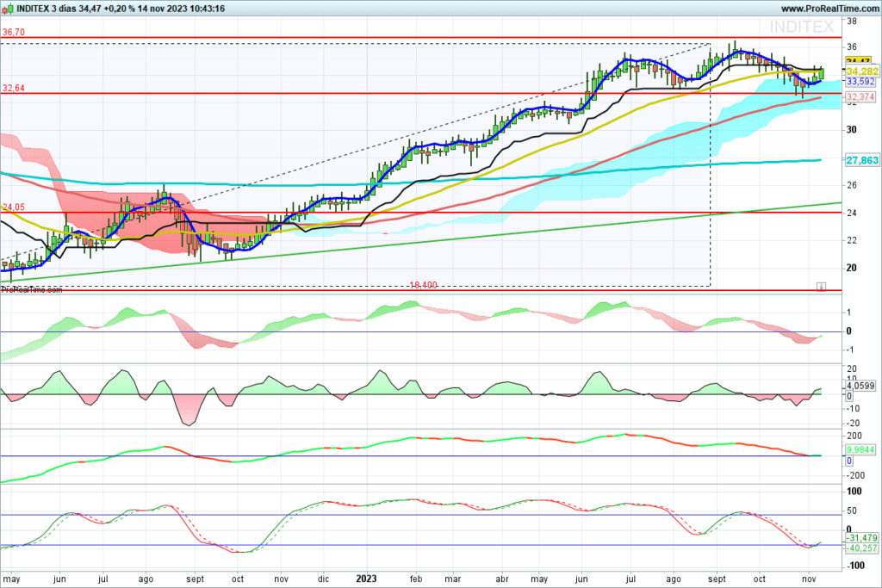Open the small info icon in price panel
This screenshot has width=882, height=588.
[x=821, y=287]
